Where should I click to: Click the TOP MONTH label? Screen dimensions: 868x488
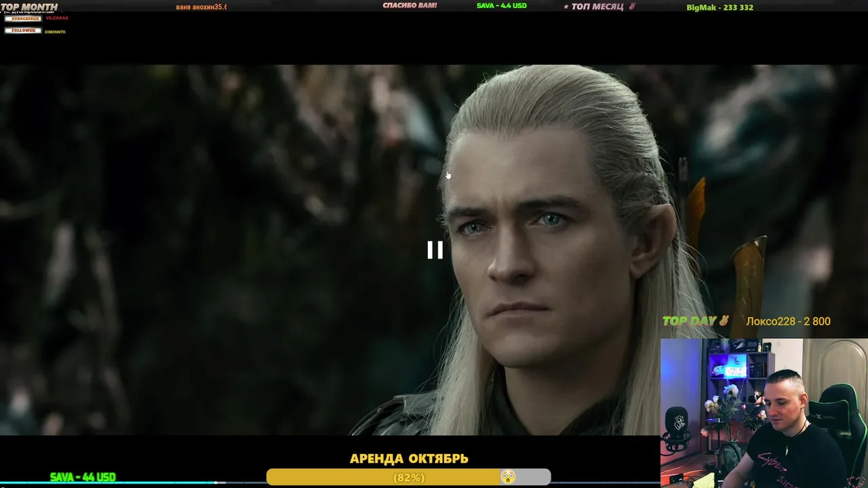click(29, 7)
